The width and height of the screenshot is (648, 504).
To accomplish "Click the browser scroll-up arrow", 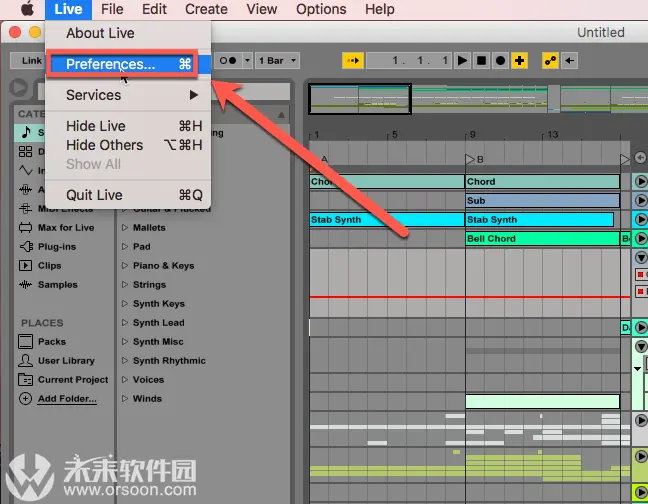I will (281, 115).
